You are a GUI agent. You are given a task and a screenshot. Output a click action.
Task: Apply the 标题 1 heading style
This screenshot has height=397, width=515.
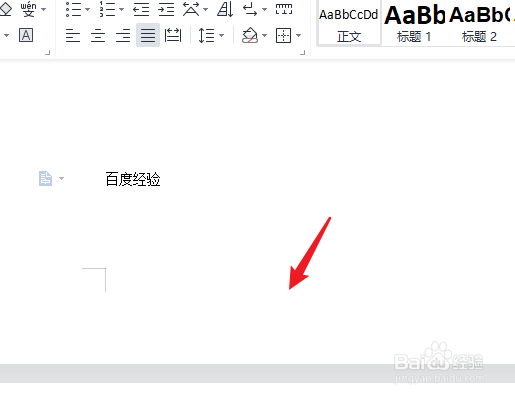click(414, 24)
